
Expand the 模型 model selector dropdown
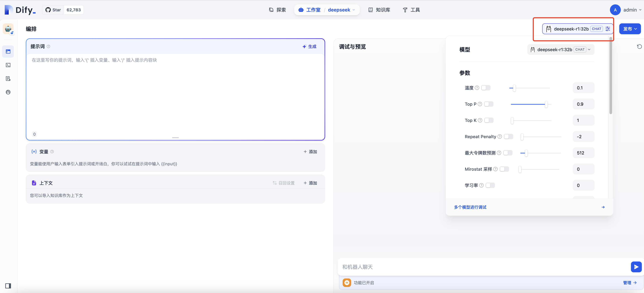click(560, 49)
